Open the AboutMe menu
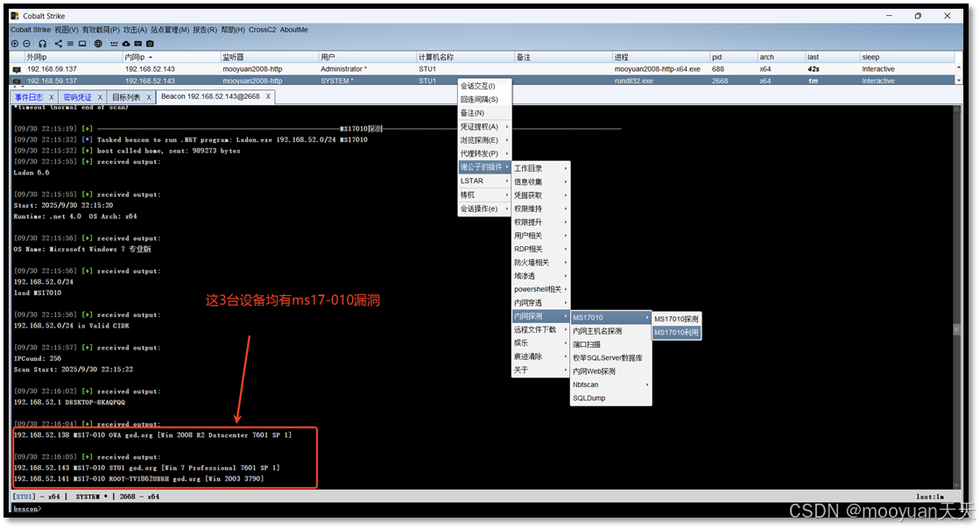Image resolution: width=980 pixels, height=529 pixels. tap(293, 30)
